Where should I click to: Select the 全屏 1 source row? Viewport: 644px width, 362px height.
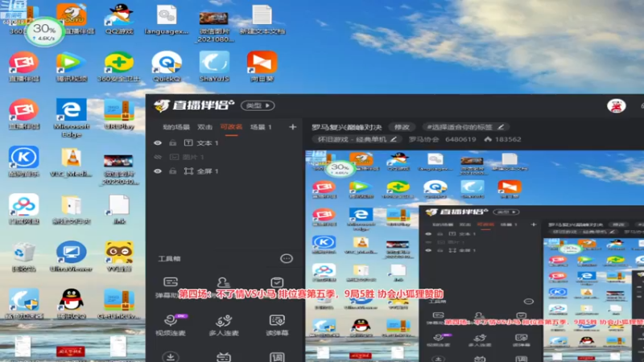(x=224, y=171)
